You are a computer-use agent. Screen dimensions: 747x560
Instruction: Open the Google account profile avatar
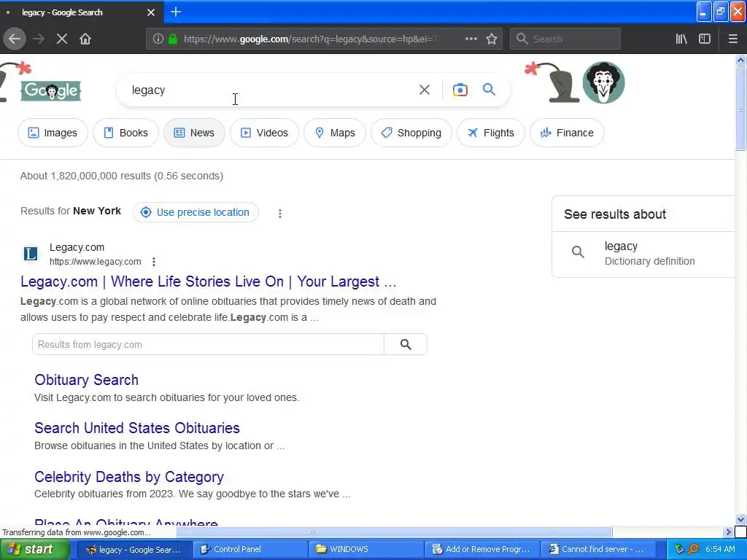click(603, 82)
